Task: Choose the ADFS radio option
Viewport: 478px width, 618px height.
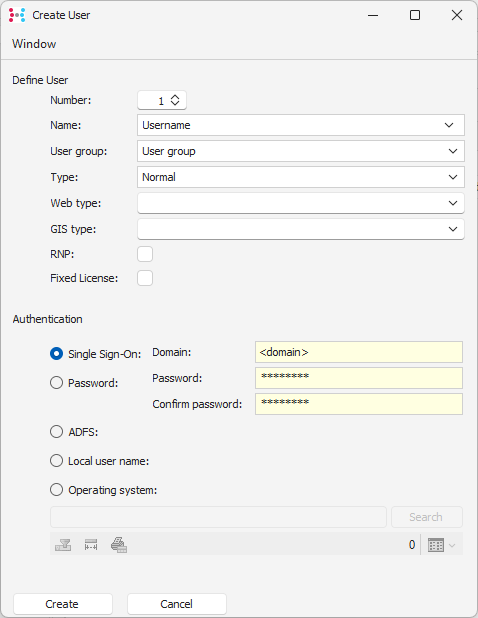Action: [56, 432]
